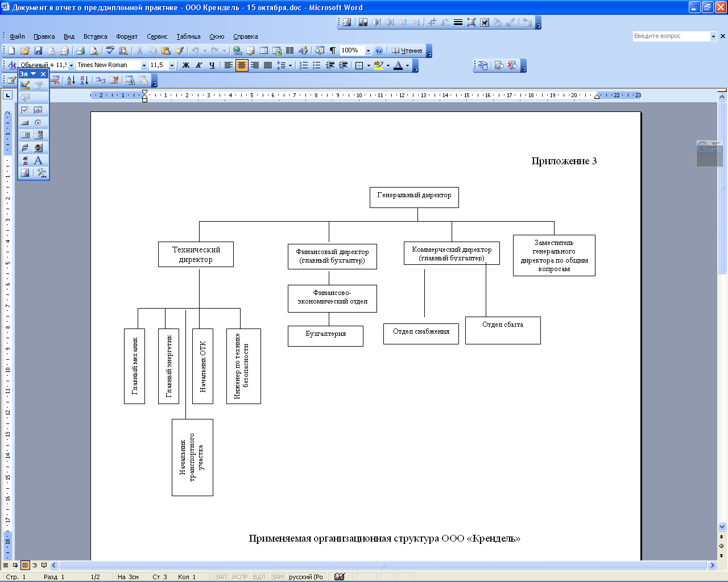Screen dimensions: 728x582
Task: Open the Правка menu
Action: 44,36
